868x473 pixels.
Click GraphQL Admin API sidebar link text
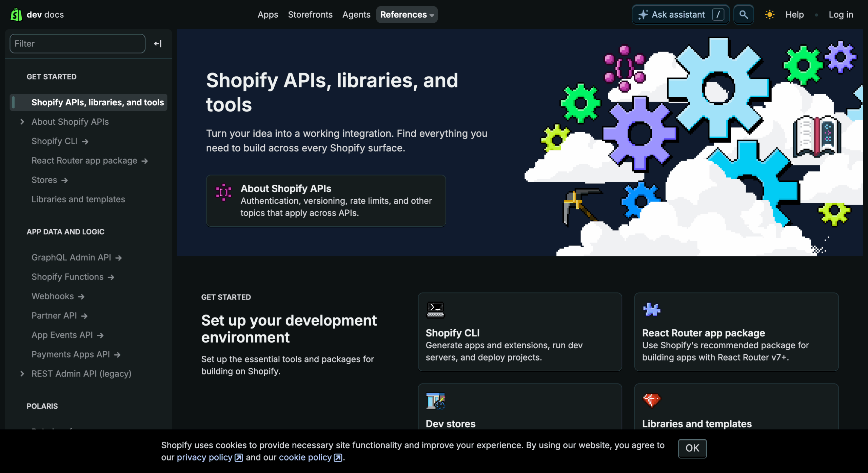click(x=71, y=258)
